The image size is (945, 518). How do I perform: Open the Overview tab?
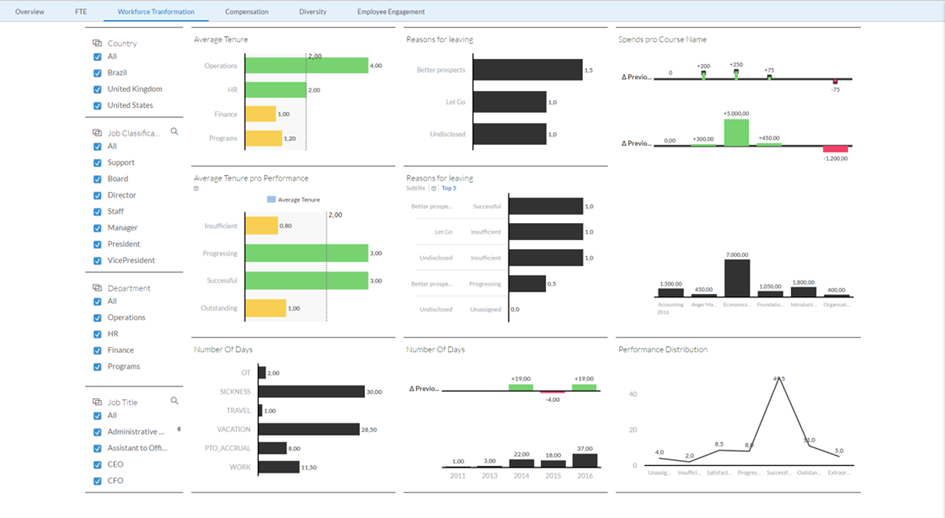(29, 11)
